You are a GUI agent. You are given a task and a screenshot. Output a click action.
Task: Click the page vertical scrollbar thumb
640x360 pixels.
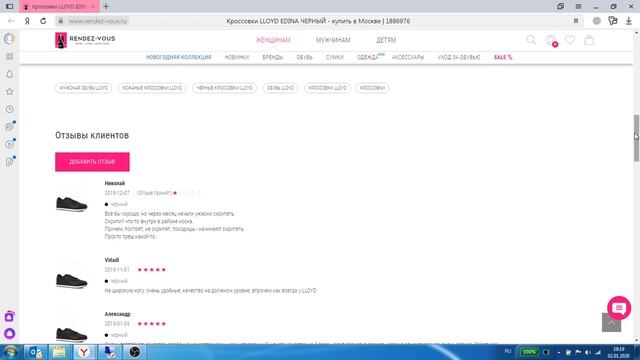tap(636, 138)
